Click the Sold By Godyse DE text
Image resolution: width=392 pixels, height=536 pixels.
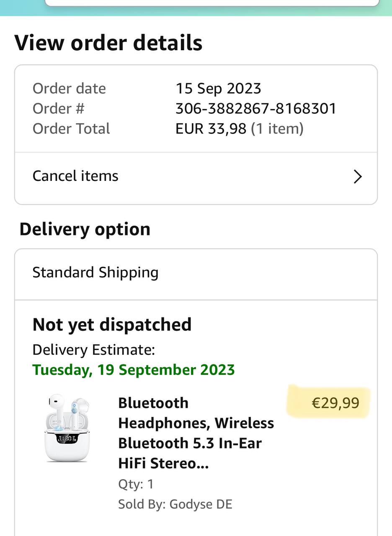coord(175,504)
